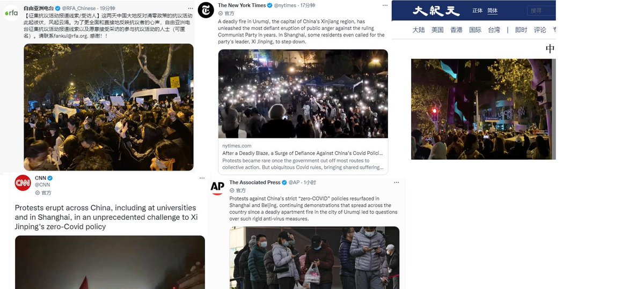The width and height of the screenshot is (644, 289).
Task: Open the AP Associated Press avatar
Action: tap(217, 187)
